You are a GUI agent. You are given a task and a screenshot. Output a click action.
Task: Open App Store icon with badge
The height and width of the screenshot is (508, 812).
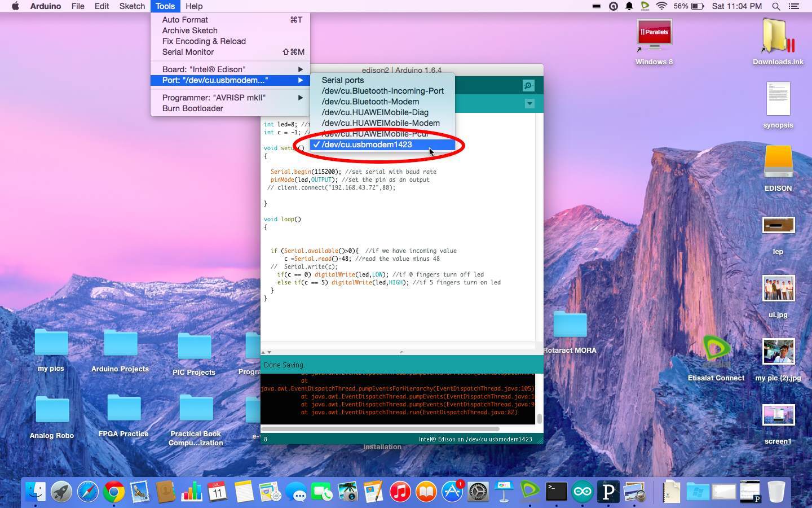pyautogui.click(x=452, y=492)
